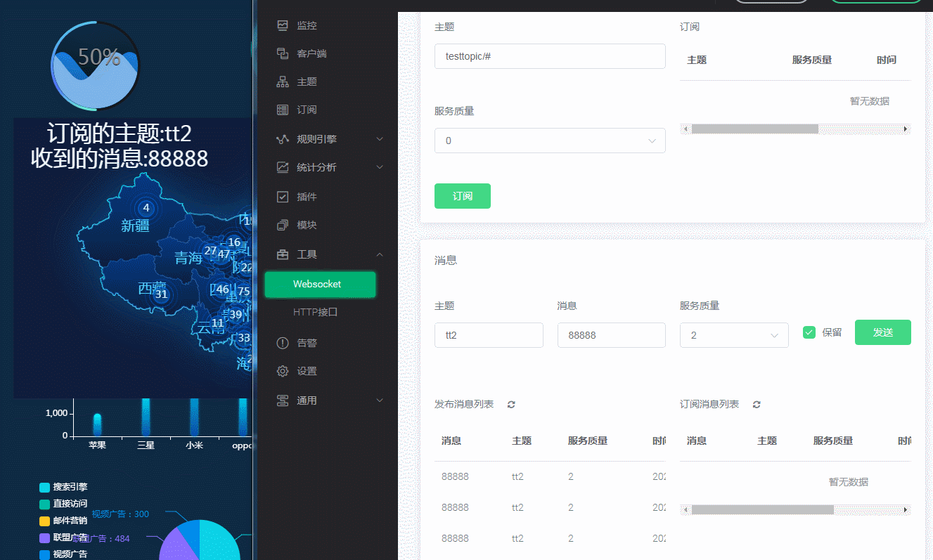Screen dimensions: 933x560
Task: Go to 客户端 menu label
Action: click(x=311, y=53)
